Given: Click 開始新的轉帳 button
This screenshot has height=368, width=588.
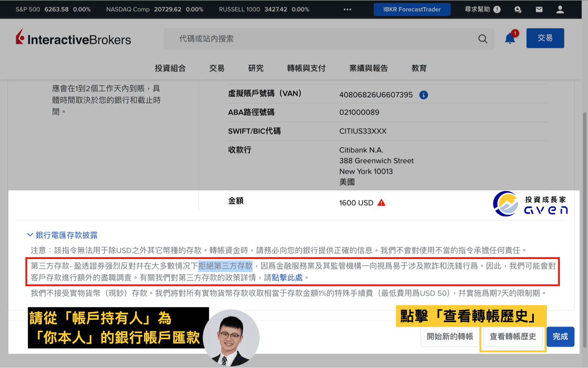Looking at the screenshot, I should point(450,336).
